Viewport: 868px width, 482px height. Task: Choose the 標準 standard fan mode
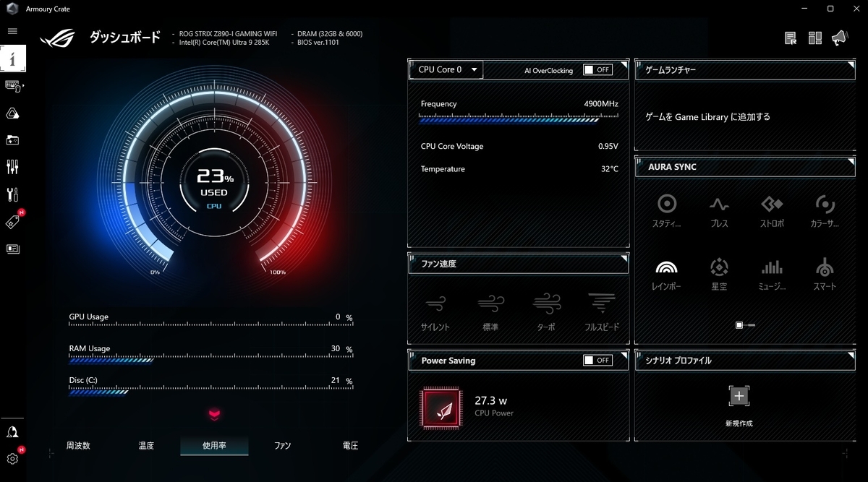[490, 311]
